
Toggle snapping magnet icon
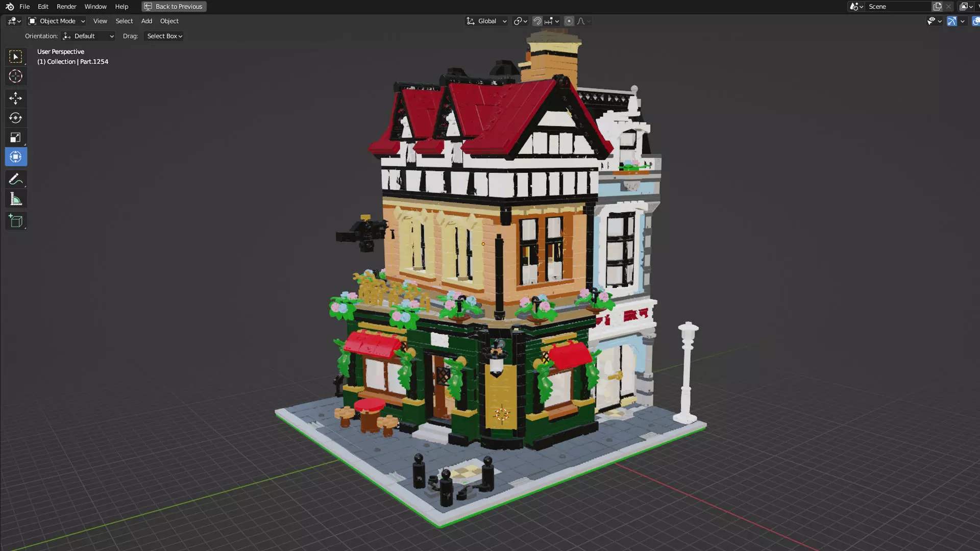537,21
